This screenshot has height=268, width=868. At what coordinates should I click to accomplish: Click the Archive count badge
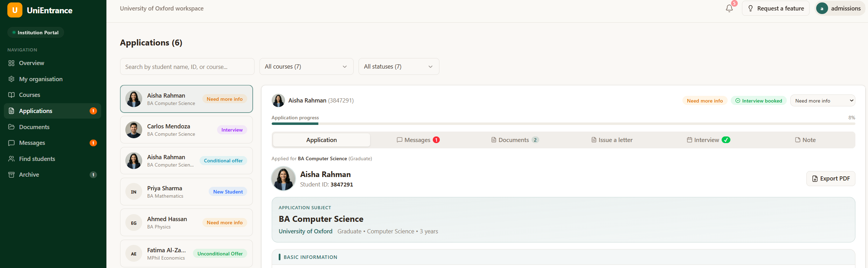coord(93,175)
